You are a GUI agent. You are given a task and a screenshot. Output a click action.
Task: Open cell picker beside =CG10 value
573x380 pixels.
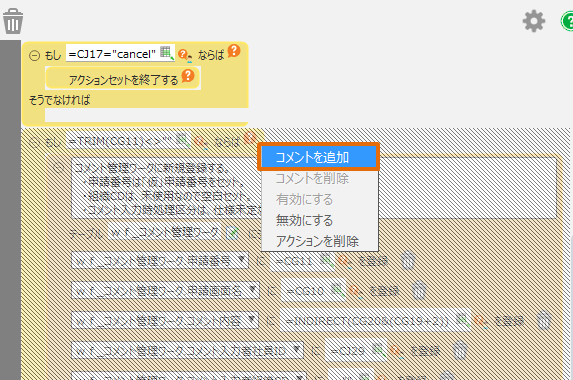(x=338, y=290)
